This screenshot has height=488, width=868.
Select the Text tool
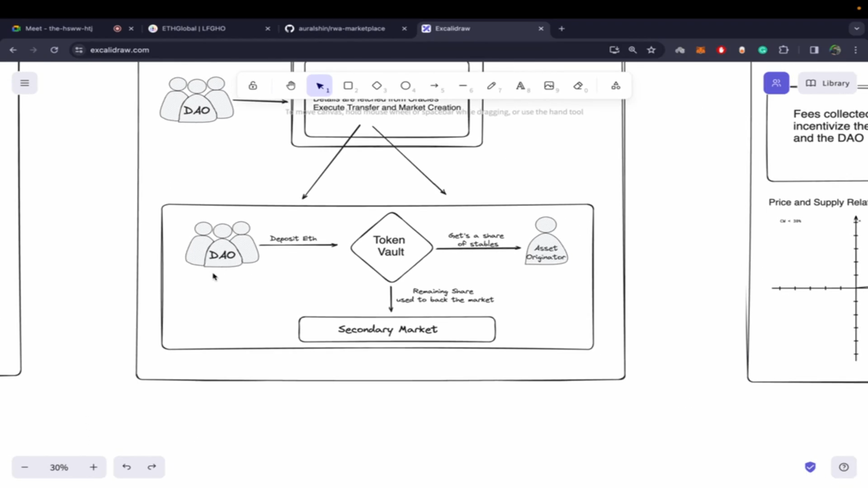pos(520,85)
